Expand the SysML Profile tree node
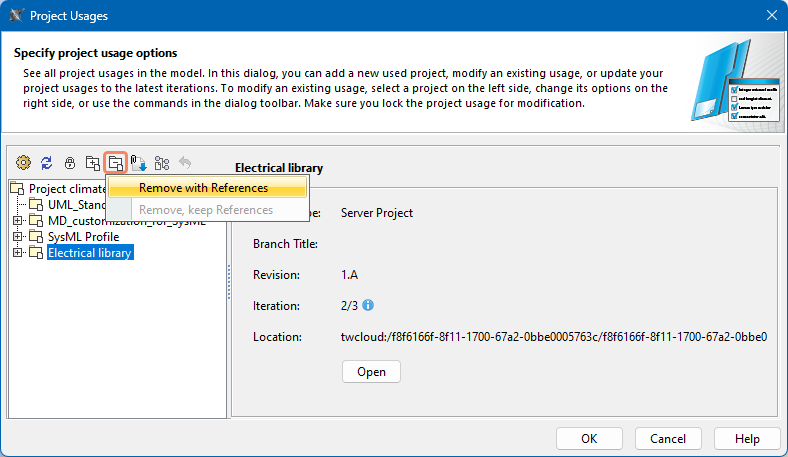 point(18,237)
